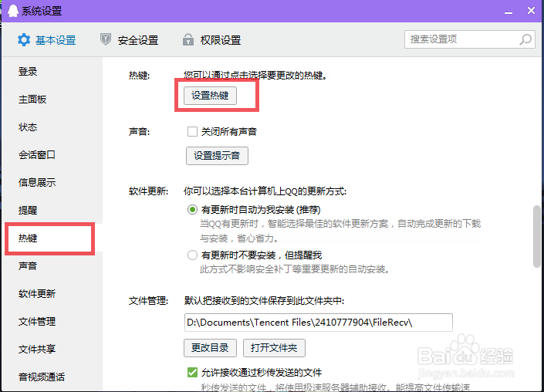Image resolution: width=544 pixels, height=392 pixels.
Task: Click the 文件管理: heading in the content pane
Action: pyautogui.click(x=148, y=301)
